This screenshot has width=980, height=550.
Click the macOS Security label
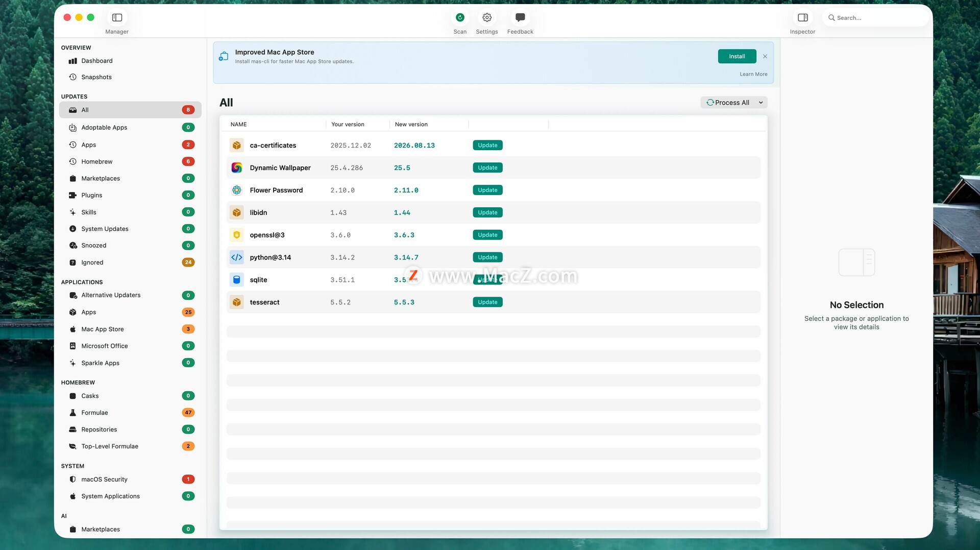tap(104, 480)
